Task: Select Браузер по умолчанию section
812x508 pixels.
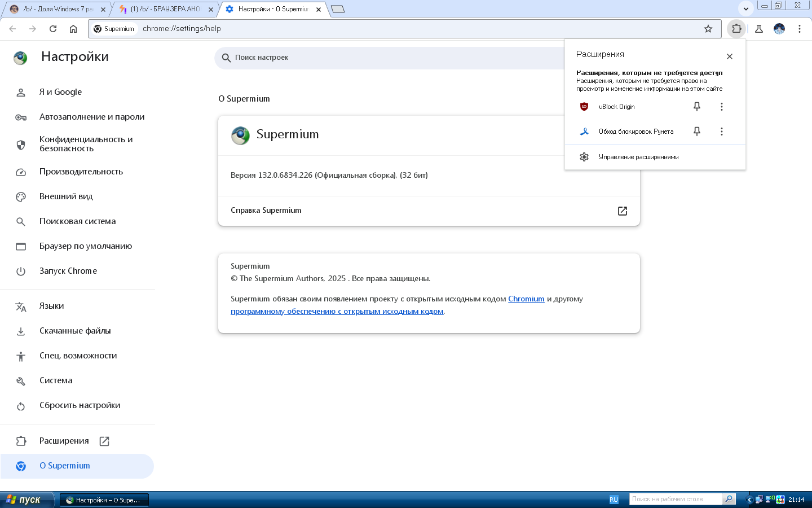Action: [x=77, y=246]
